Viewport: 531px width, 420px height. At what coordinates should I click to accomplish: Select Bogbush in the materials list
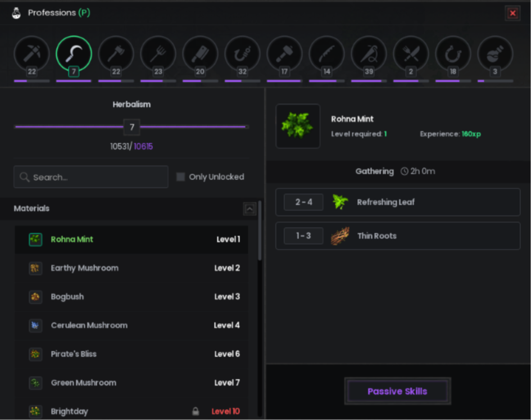tap(131, 297)
